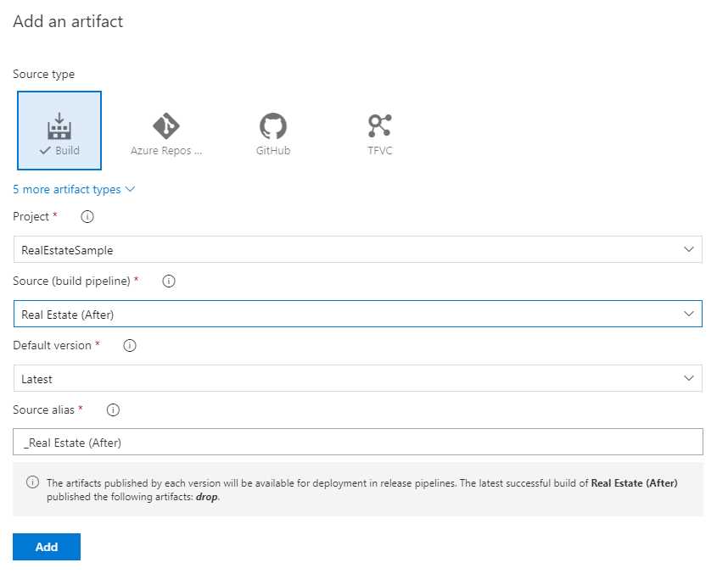The height and width of the screenshot is (585, 728).
Task: Click the info icon next to Project
Action: point(86,216)
